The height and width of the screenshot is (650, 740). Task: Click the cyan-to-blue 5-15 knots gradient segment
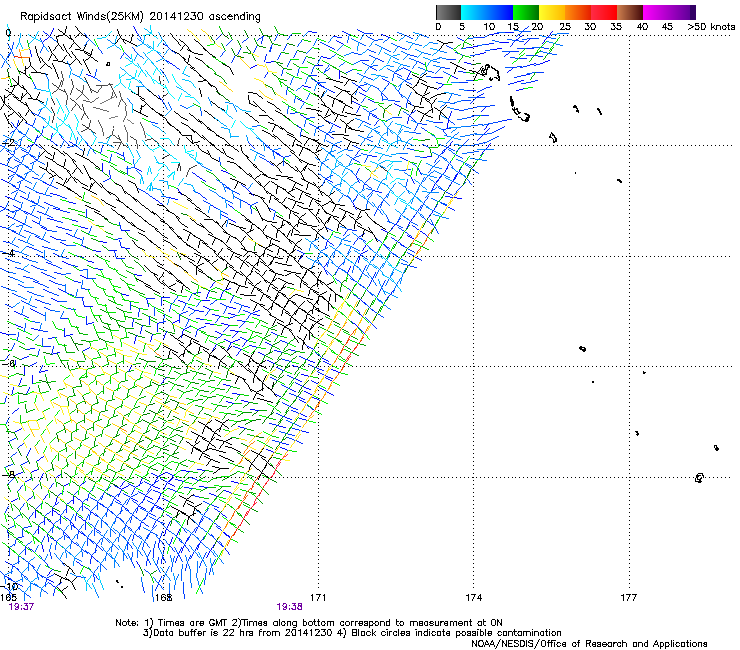(487, 12)
